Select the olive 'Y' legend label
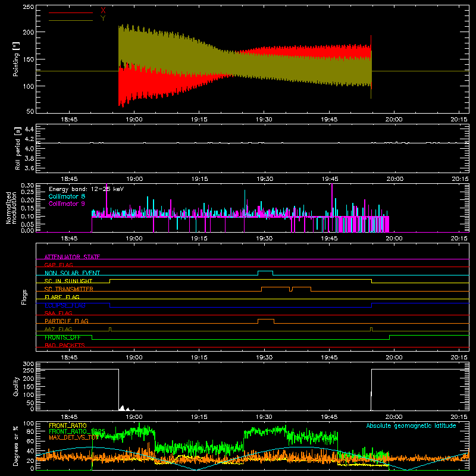476x476 pixels. pos(103,18)
